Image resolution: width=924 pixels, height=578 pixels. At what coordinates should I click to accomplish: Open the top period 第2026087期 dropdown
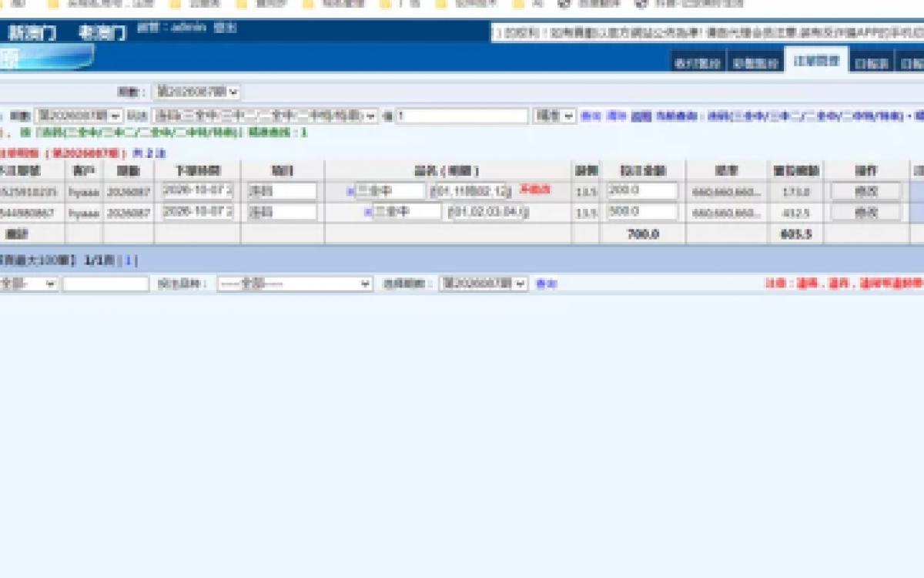(196, 92)
